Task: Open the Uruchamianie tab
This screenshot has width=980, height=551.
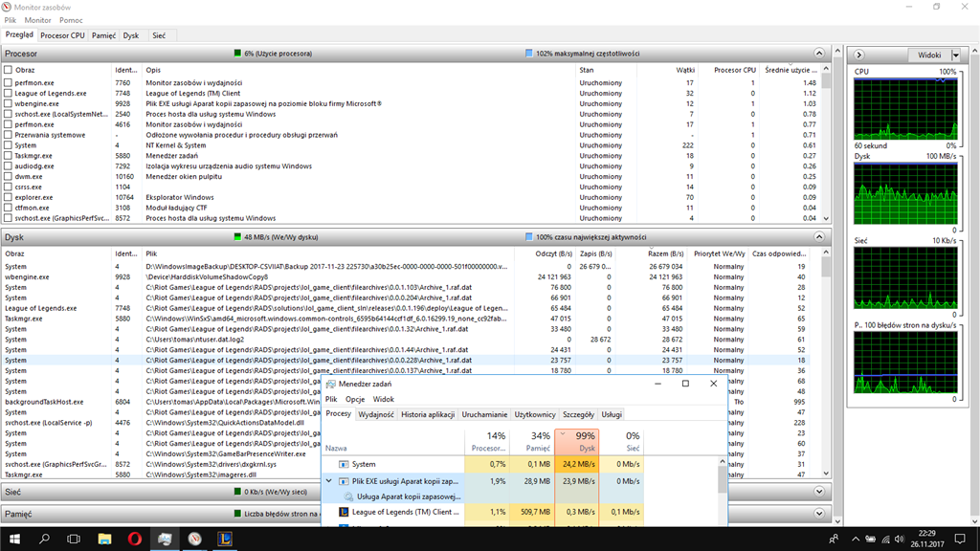Action: (484, 415)
